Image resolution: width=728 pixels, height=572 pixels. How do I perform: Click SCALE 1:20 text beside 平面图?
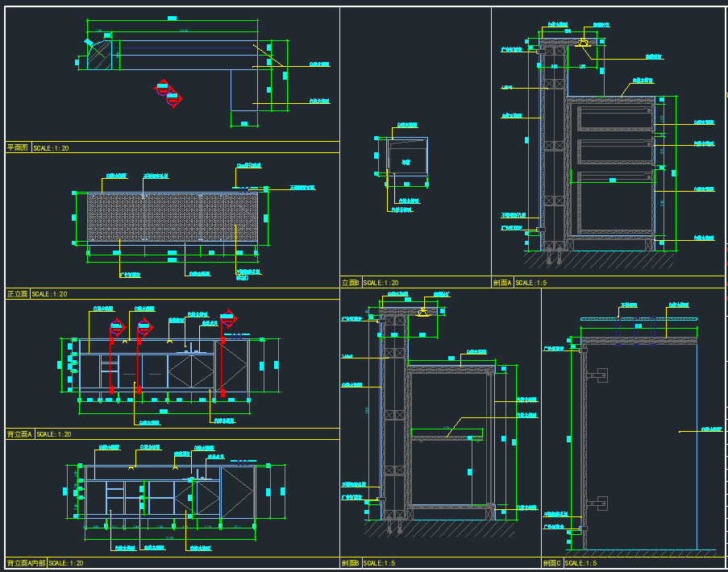point(51,148)
